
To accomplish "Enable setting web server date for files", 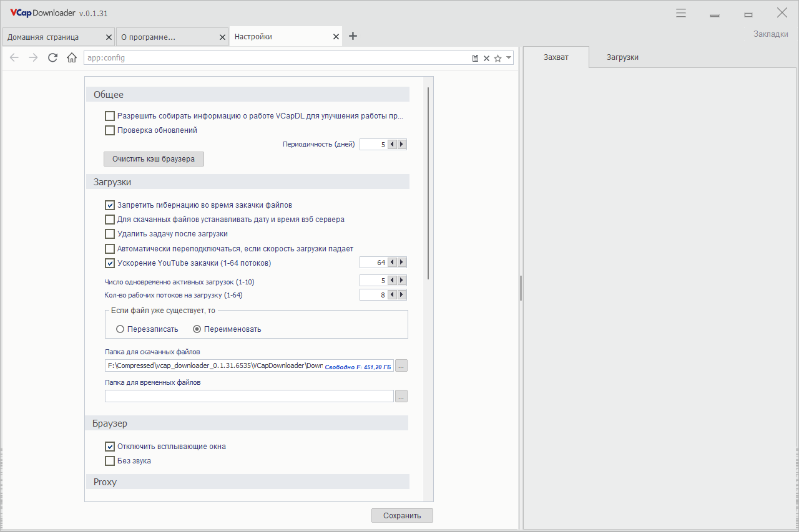I will pyautogui.click(x=110, y=220).
